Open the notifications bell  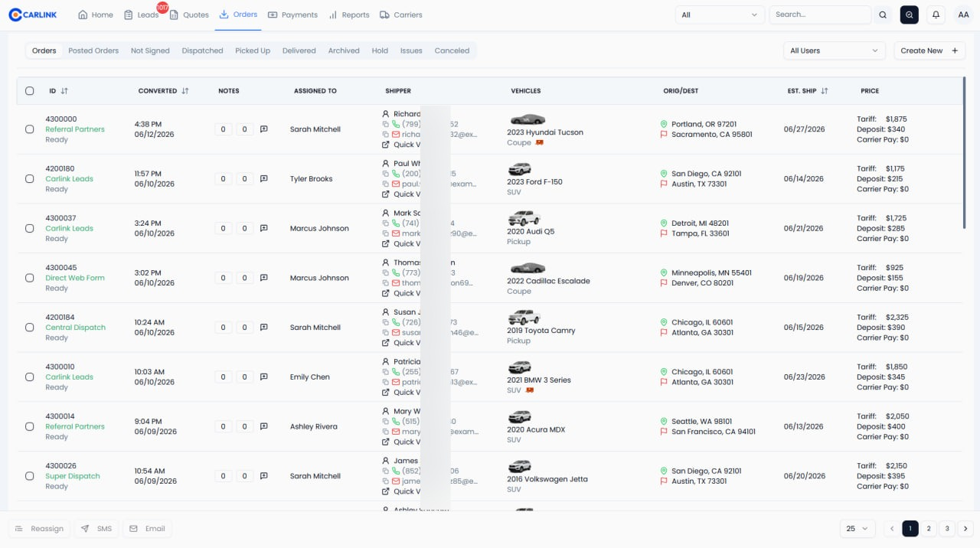click(x=936, y=15)
